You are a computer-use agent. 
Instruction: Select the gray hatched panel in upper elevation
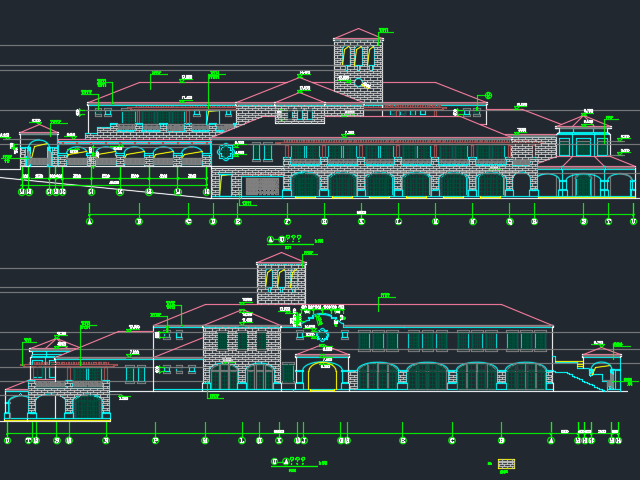(x=262, y=186)
